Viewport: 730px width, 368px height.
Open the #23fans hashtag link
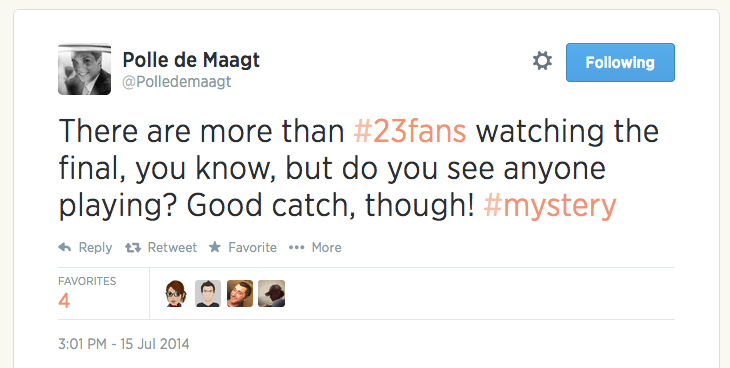coord(410,131)
